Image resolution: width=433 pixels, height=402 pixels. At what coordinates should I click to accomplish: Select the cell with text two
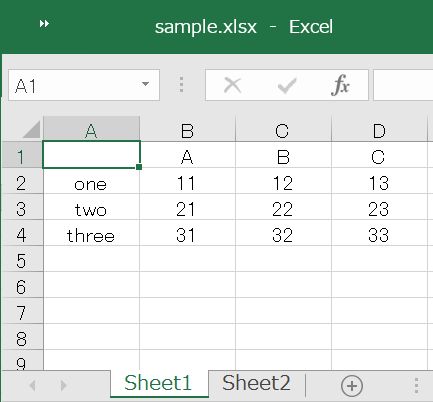coord(91,207)
